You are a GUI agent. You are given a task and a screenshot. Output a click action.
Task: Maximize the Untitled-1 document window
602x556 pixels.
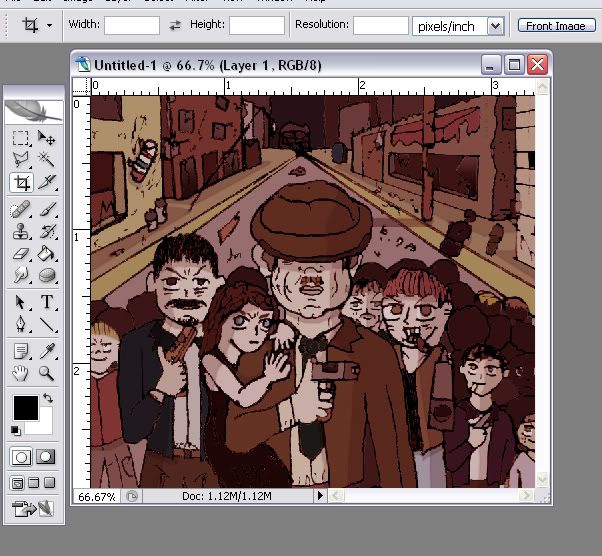point(514,65)
